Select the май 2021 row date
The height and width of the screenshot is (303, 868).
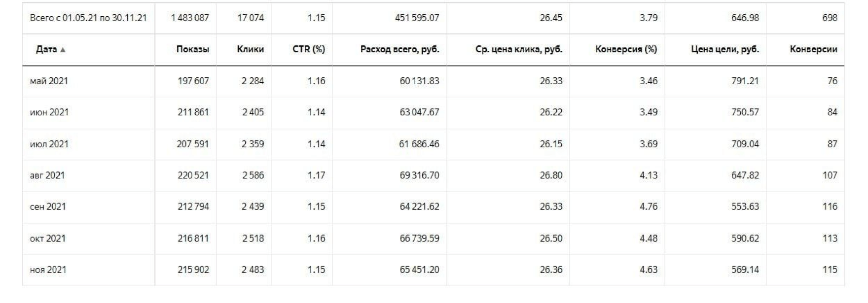click(x=49, y=81)
